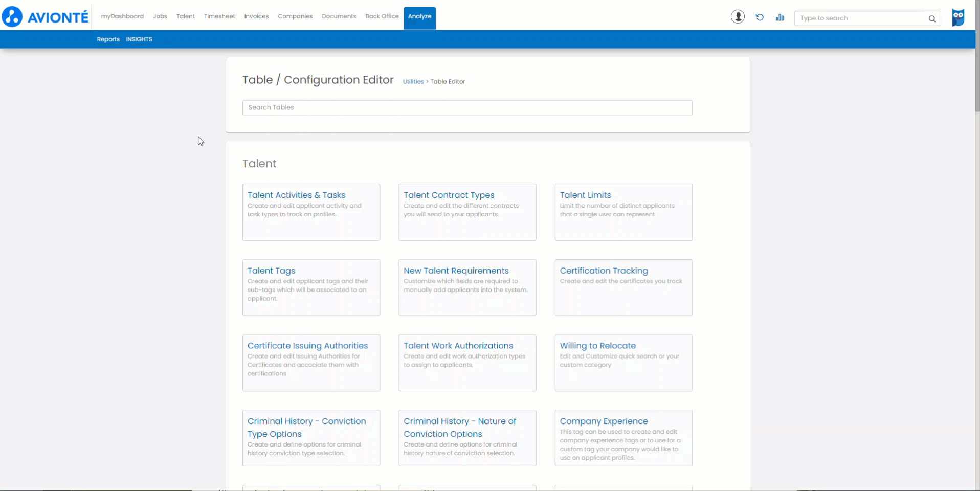980x491 pixels.
Task: Click the page vertical scrollbar
Action: pos(977,245)
